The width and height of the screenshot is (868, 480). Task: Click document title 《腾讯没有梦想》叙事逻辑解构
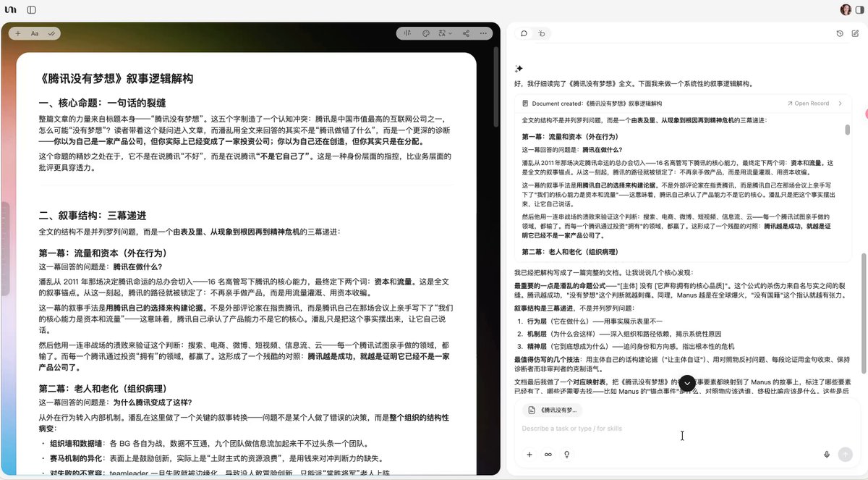[116, 79]
